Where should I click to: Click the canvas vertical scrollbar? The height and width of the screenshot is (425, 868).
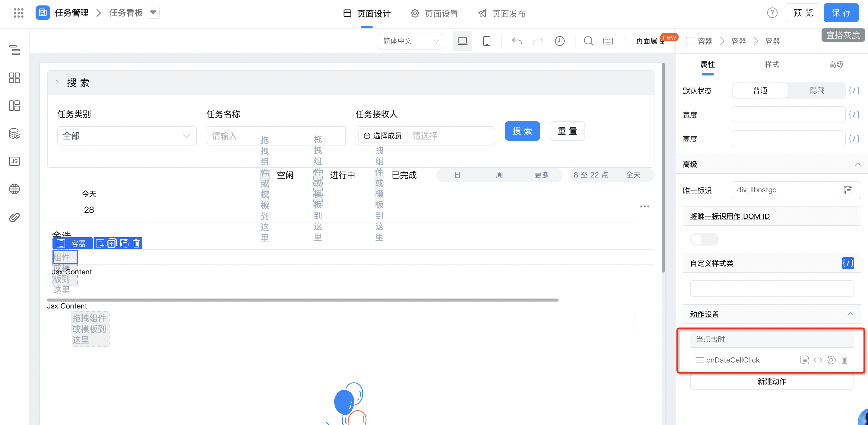coord(663,168)
